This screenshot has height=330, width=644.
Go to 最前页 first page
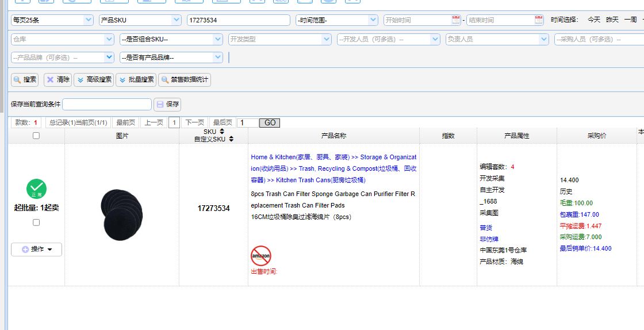click(126, 122)
